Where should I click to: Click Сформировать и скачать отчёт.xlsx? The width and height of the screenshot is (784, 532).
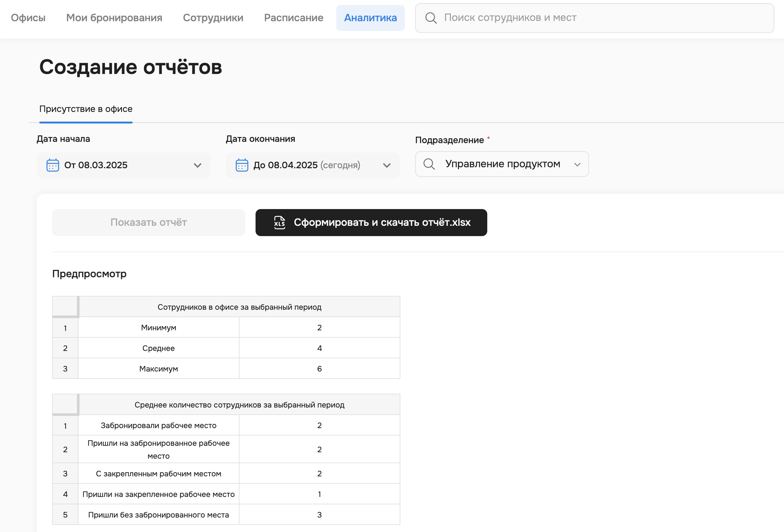click(371, 223)
